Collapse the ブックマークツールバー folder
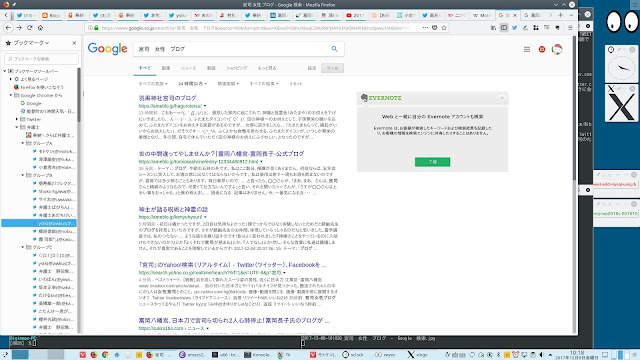Screen dimensions: 640x360 click(5, 71)
